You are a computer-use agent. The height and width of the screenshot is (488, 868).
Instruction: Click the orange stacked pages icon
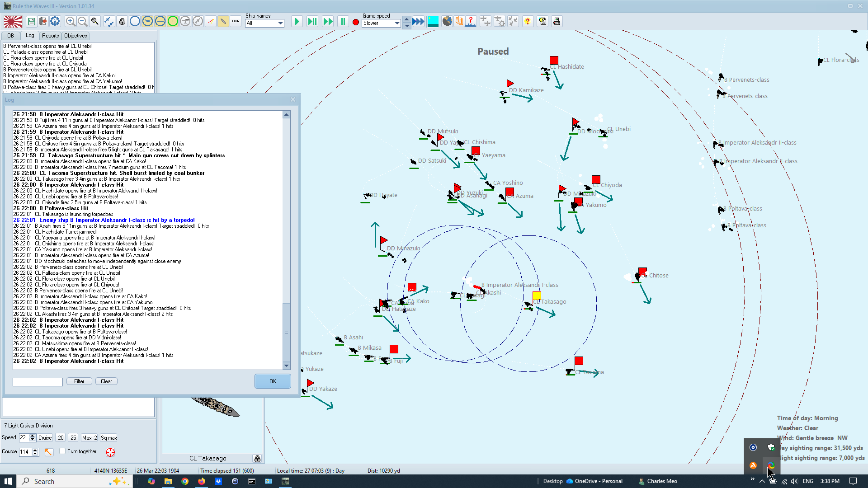point(459,21)
